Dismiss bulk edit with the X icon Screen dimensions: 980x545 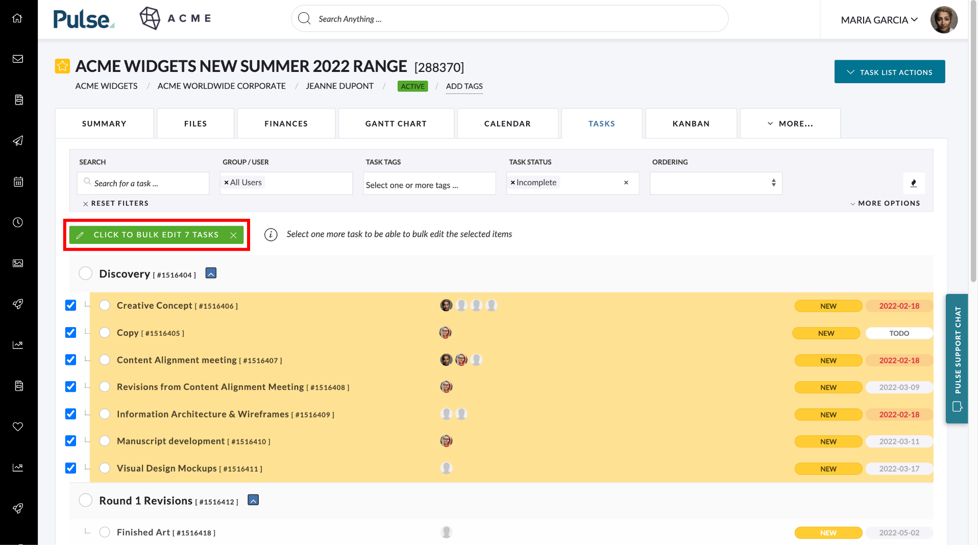coord(233,235)
